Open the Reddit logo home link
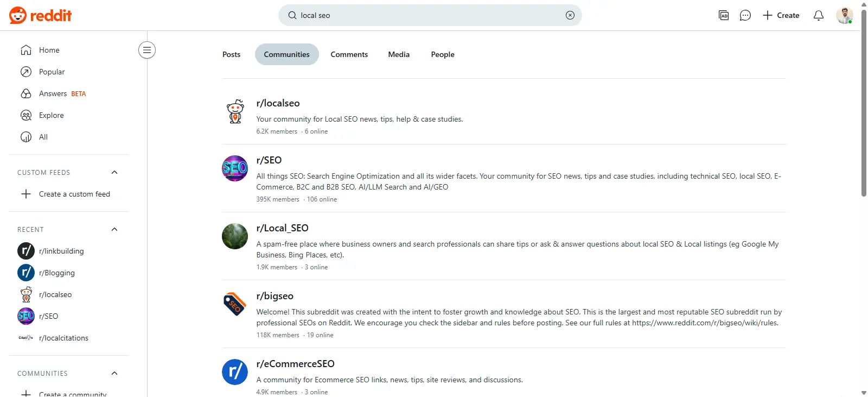The height and width of the screenshot is (397, 868). coord(40,15)
